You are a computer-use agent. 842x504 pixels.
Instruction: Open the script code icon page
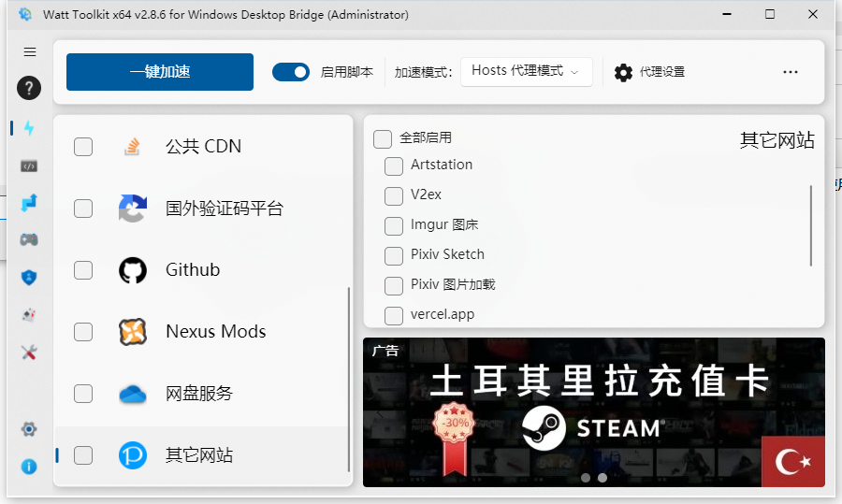coord(29,166)
